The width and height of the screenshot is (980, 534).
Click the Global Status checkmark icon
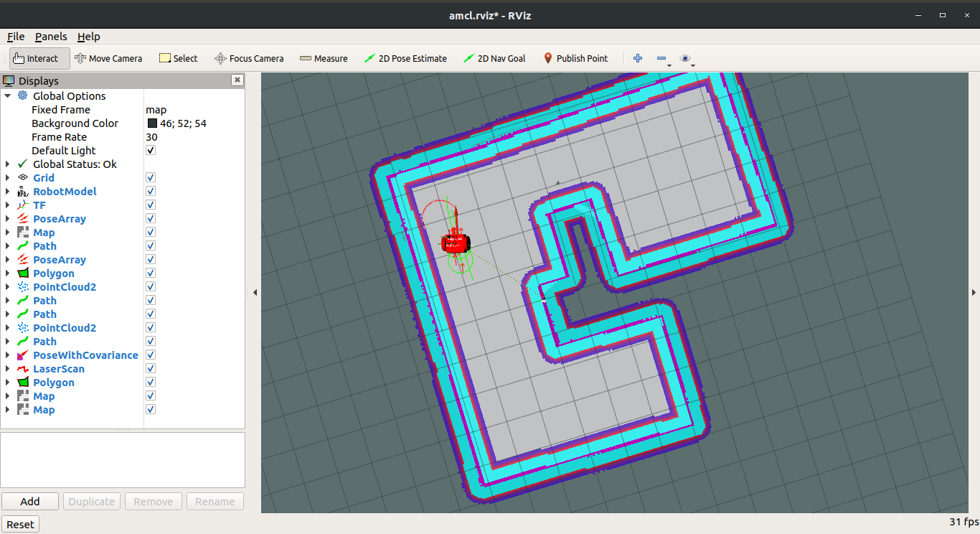pyautogui.click(x=23, y=164)
